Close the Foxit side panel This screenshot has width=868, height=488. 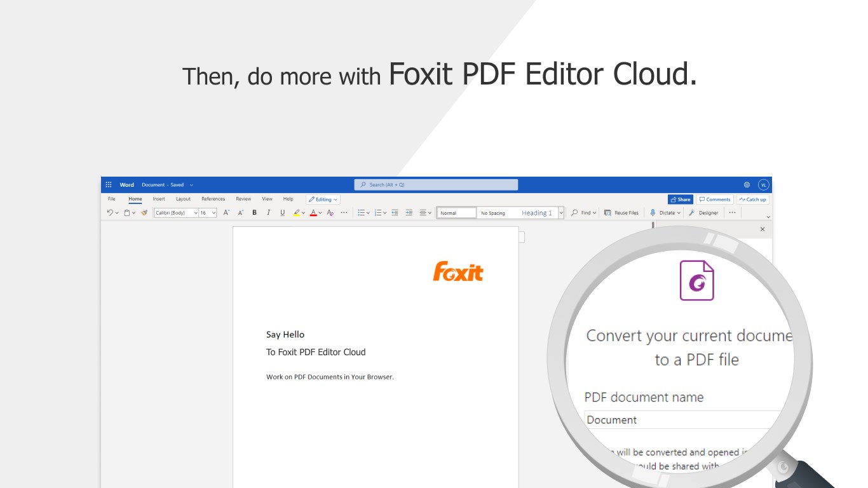pyautogui.click(x=763, y=229)
